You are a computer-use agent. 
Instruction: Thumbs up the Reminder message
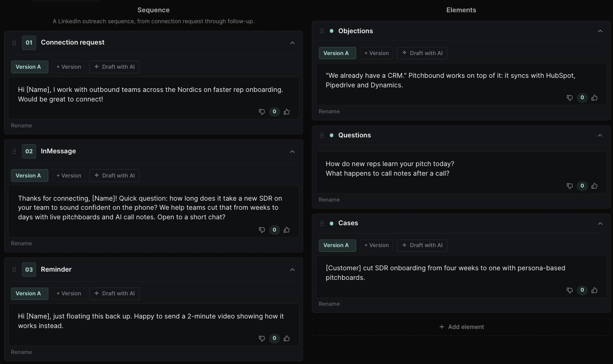pyautogui.click(x=286, y=338)
